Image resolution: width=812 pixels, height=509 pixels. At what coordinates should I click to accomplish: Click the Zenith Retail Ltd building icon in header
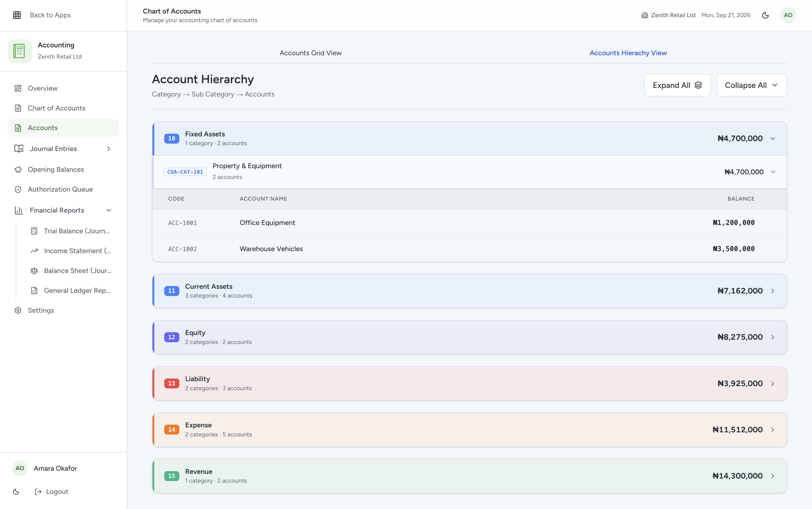[x=645, y=15]
